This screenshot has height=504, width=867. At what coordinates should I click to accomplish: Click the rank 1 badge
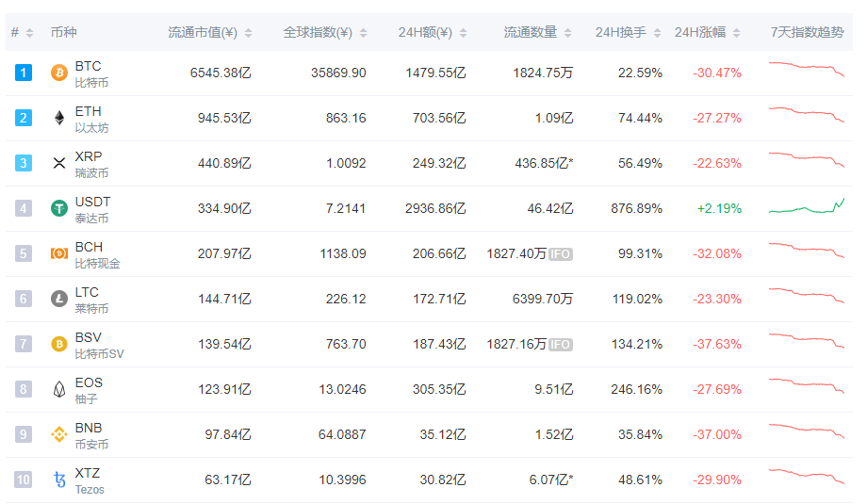coord(24,73)
